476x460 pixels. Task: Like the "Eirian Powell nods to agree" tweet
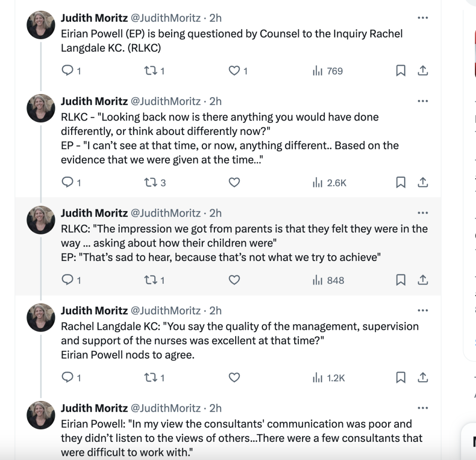pyautogui.click(x=234, y=378)
